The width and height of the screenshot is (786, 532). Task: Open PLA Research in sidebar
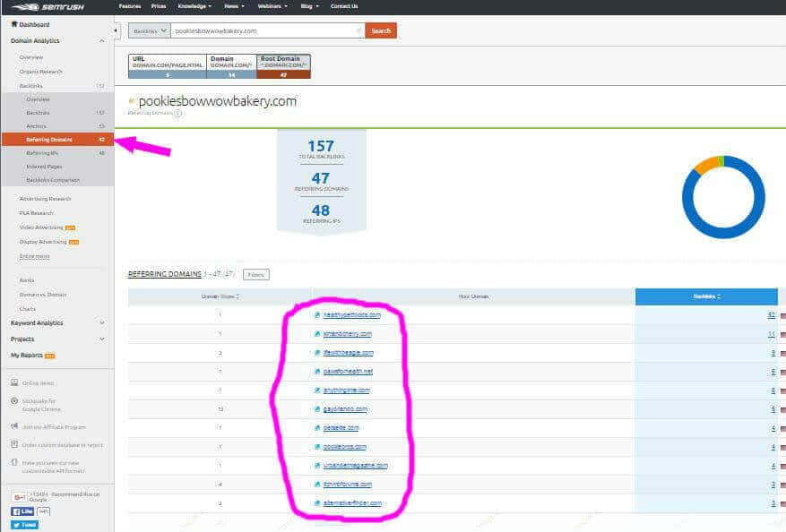(x=36, y=213)
